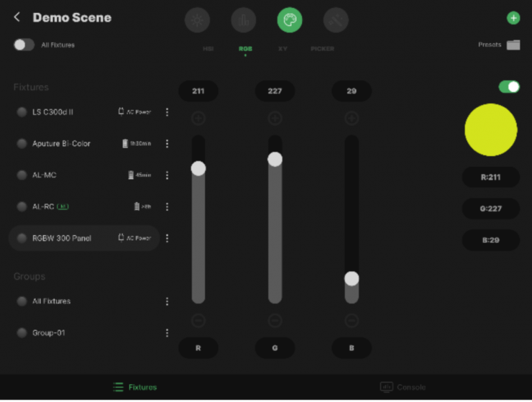Increase the red value with plus icon
Screen dimensions: 532x402
(198, 118)
